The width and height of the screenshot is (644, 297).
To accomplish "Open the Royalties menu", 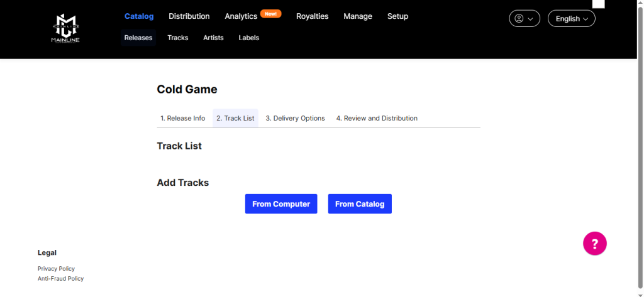I will click(312, 16).
